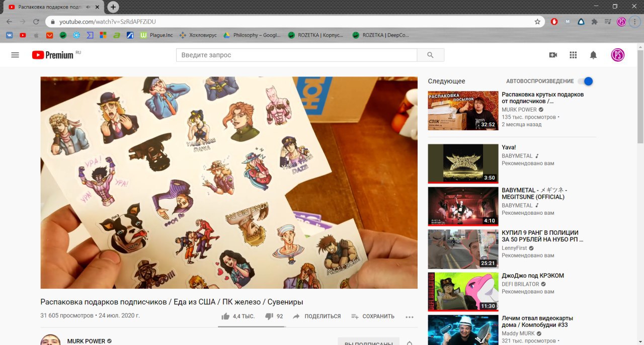Open the Plague.Inc bookmark
The width and height of the screenshot is (644, 345).
156,35
